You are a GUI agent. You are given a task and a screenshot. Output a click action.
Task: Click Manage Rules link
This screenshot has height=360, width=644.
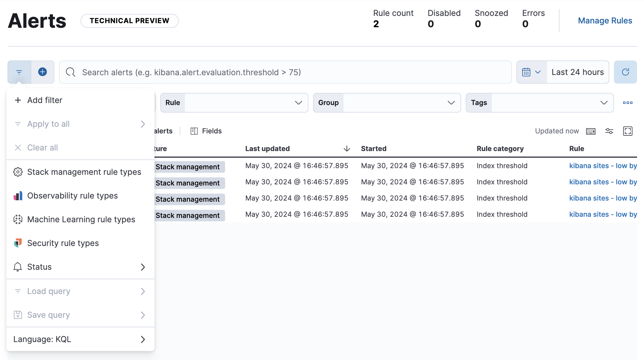tap(605, 20)
